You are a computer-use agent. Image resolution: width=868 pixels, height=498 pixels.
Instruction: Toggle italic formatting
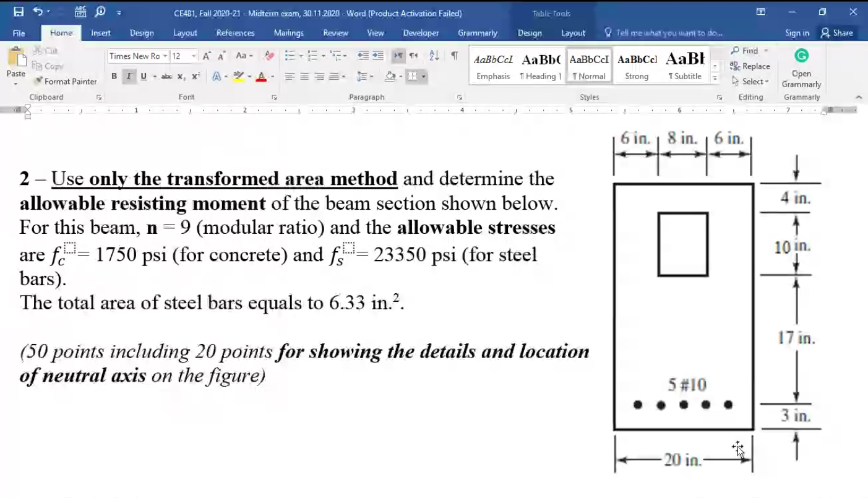(x=128, y=76)
